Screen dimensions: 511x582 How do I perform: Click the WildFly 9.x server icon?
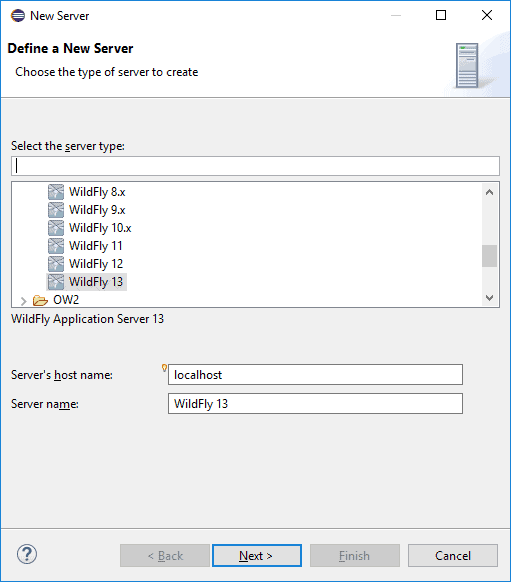point(56,210)
